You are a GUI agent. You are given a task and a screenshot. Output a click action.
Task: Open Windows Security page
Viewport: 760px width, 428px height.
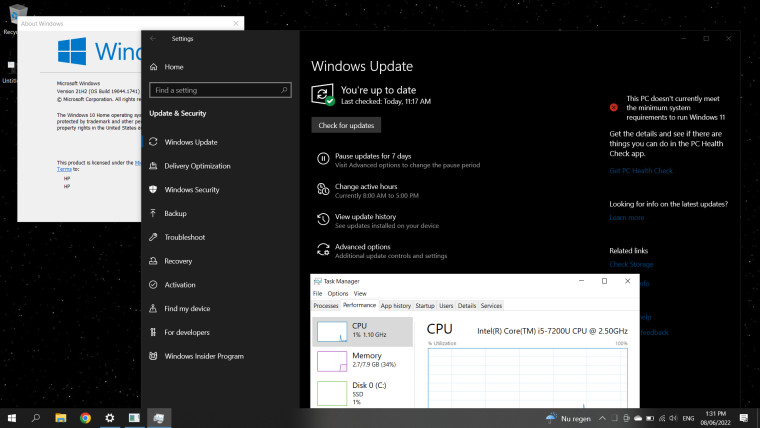191,190
